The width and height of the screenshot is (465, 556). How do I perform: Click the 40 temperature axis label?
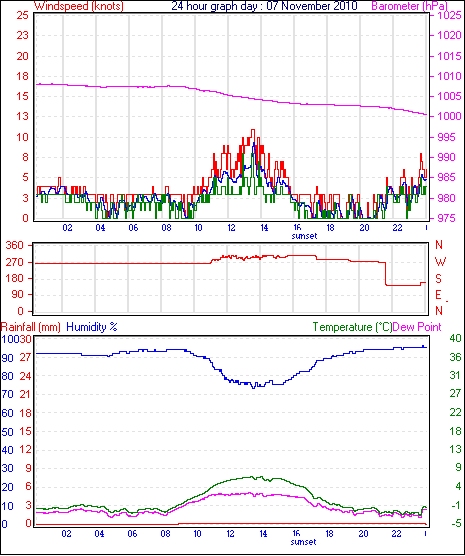tap(455, 338)
